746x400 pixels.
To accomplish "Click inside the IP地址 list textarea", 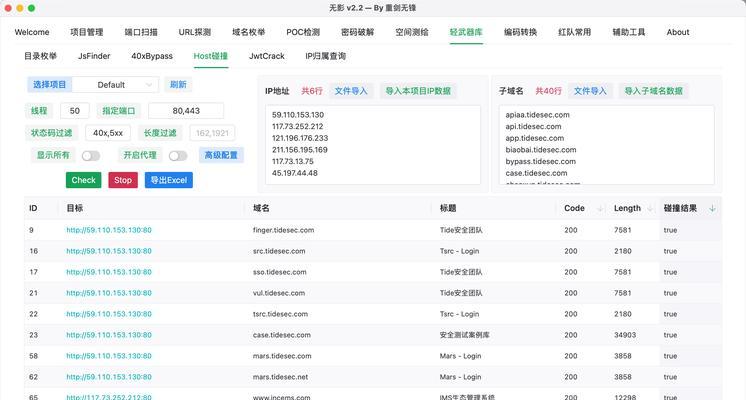I will tap(373, 145).
